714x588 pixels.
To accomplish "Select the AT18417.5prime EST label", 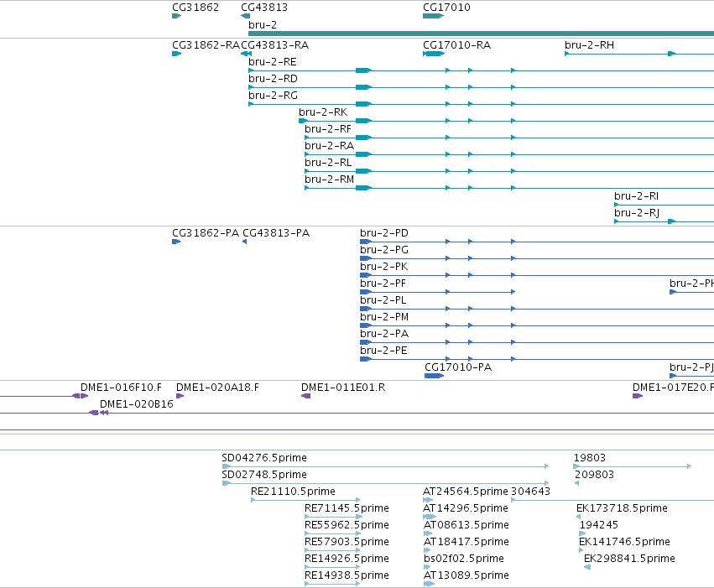I will [x=466, y=542].
